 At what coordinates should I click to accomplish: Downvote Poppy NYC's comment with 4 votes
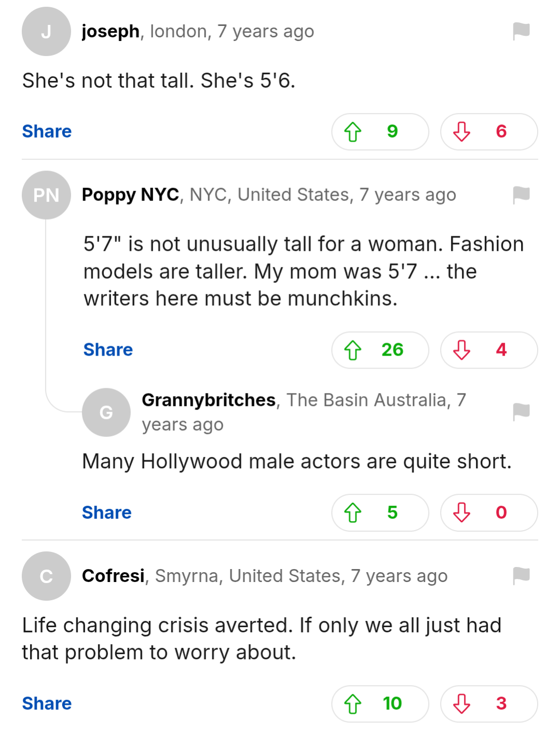coord(488,350)
